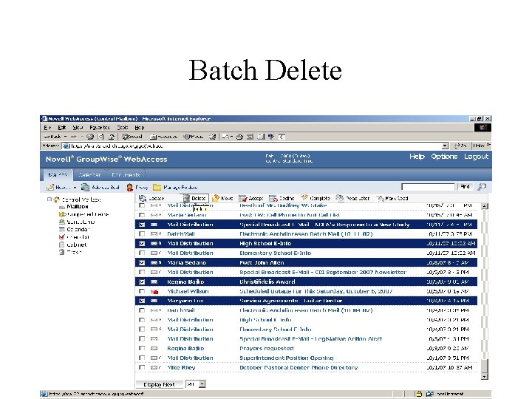532x399 pixels.
Task: Open Manage Folders
Action: click(x=175, y=187)
